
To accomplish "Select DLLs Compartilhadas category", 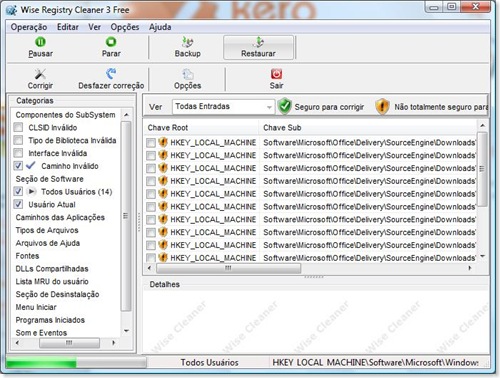I will point(52,269).
